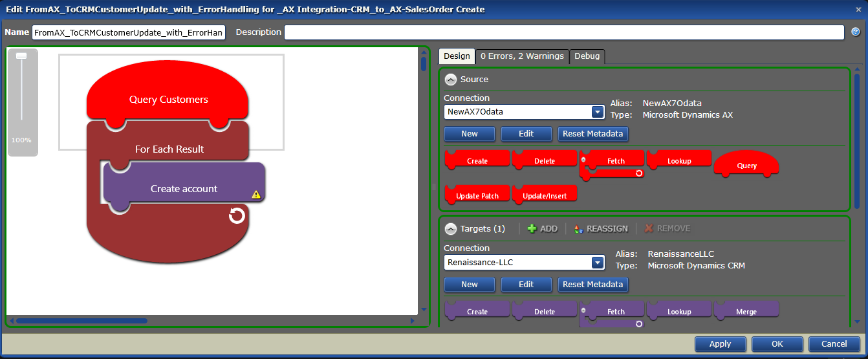
Task: Click Reset Metadata under Targets connection
Action: pos(592,285)
